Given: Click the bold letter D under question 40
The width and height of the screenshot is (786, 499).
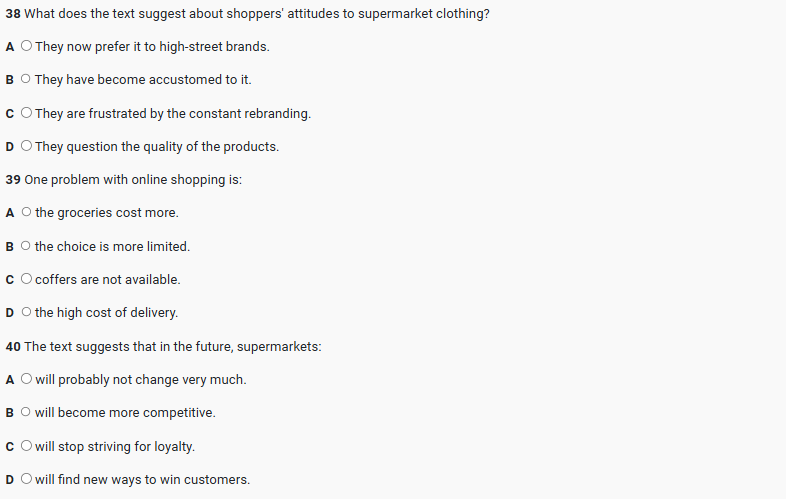Looking at the screenshot, I should pos(10,480).
